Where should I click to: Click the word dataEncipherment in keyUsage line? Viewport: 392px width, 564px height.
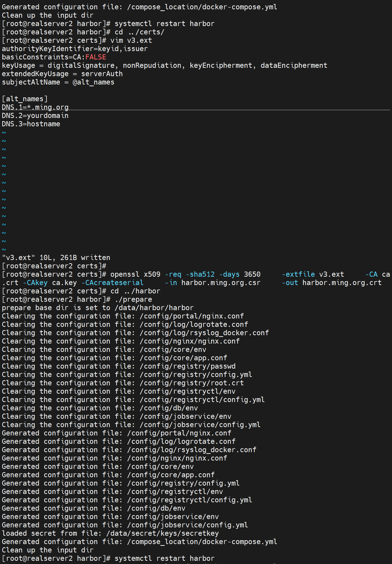click(x=294, y=65)
